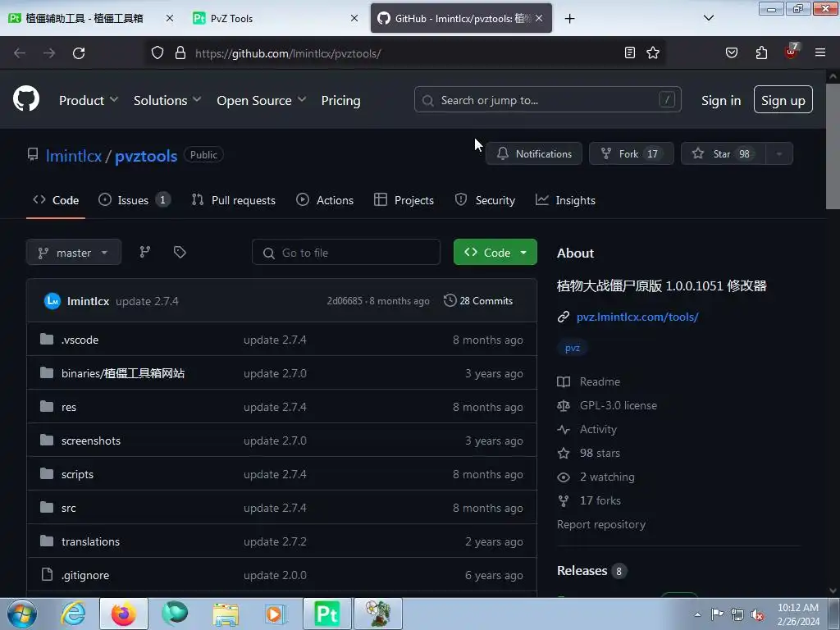Viewport: 840px width, 630px height.
Task: Fork the repository
Action: (631, 153)
